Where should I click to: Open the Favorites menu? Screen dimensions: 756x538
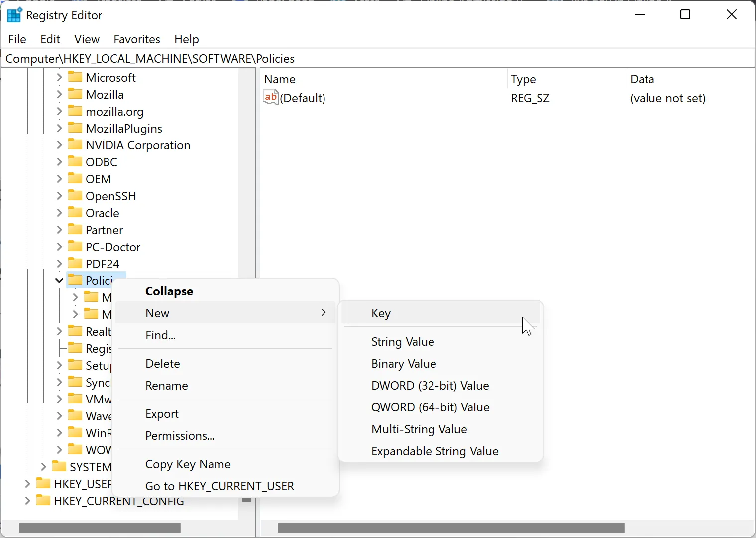click(137, 39)
